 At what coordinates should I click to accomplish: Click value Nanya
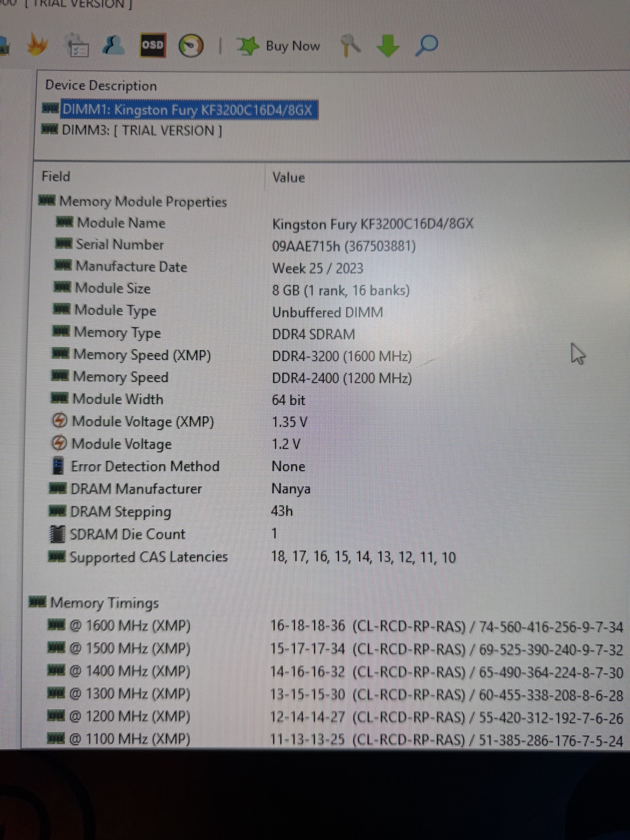coord(291,489)
